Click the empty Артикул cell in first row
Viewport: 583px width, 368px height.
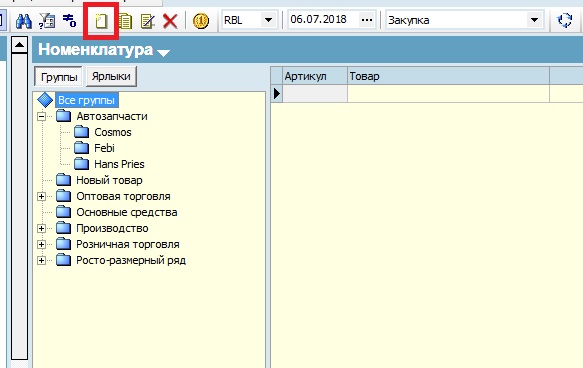pos(315,93)
